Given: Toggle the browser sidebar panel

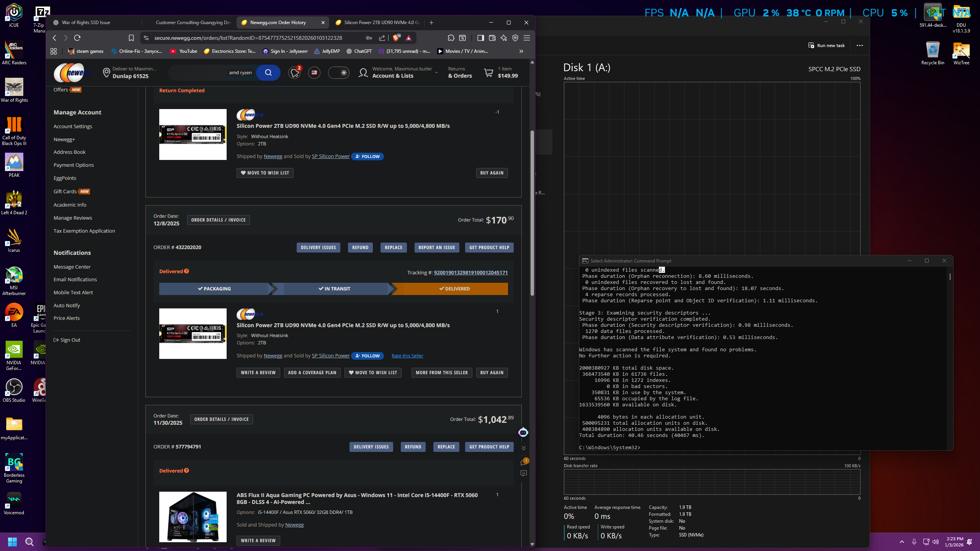Looking at the screenshot, I should pos(480,38).
